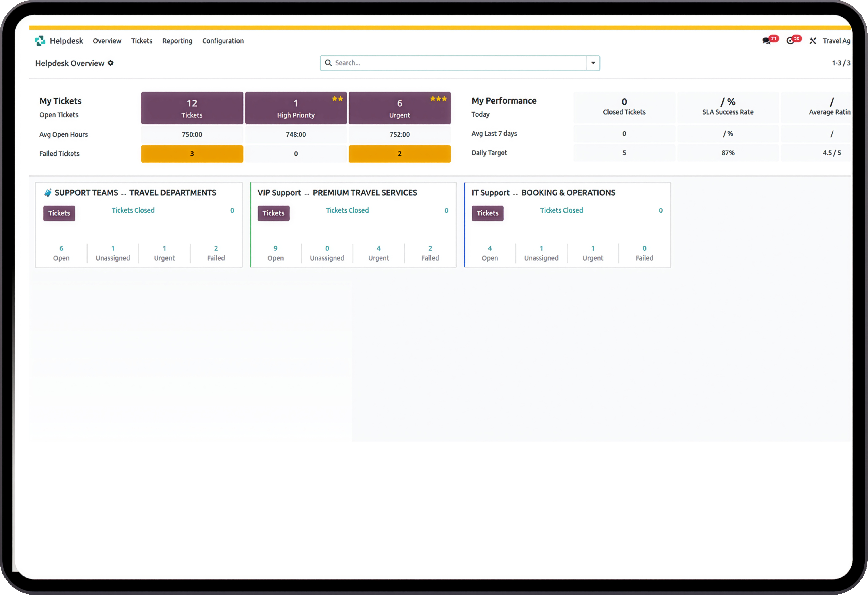
Task: Click the magnifier icon in the search box
Action: [328, 63]
